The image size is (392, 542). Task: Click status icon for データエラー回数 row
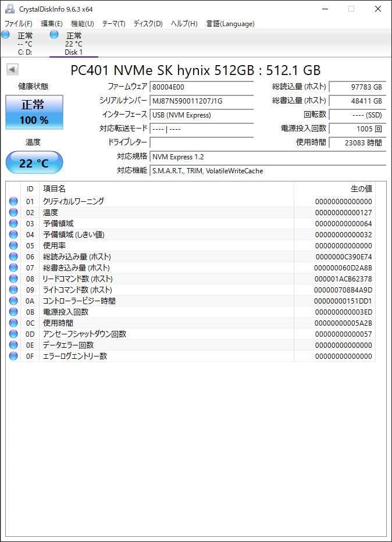click(x=13, y=345)
